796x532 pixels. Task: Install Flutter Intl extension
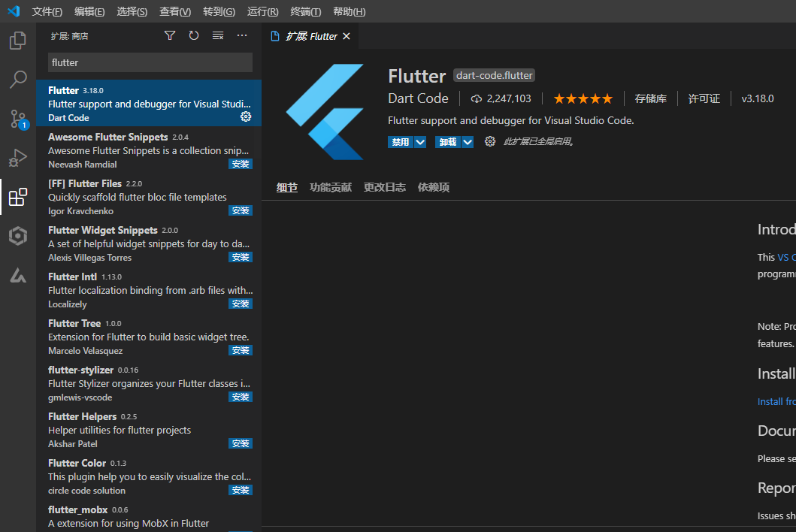pyautogui.click(x=241, y=304)
